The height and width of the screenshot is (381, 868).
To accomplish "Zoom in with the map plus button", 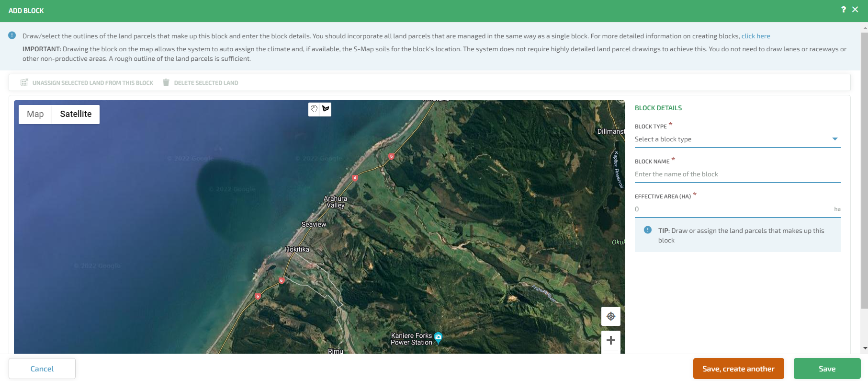I will (x=610, y=340).
